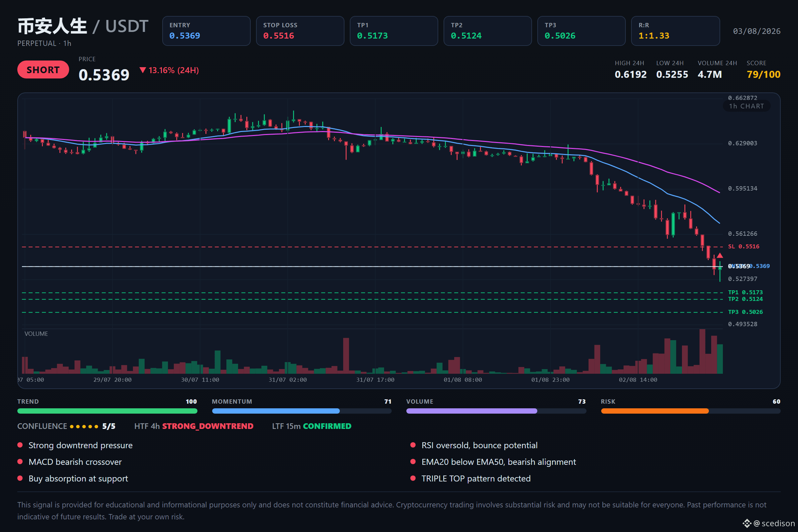This screenshot has width=798, height=532.
Task: Click the SCORE value 79/100
Action: pyautogui.click(x=763, y=74)
